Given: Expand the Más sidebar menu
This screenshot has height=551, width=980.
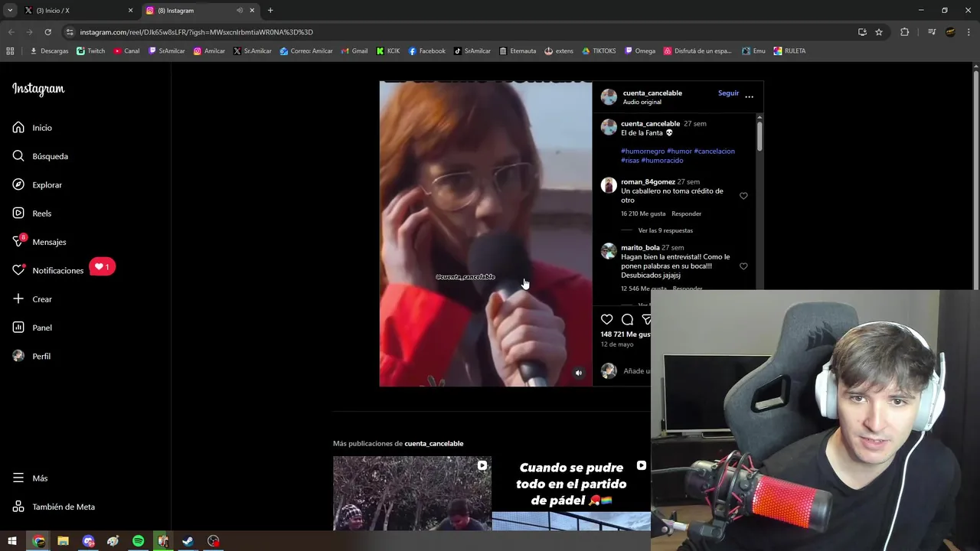Looking at the screenshot, I should pos(30,478).
